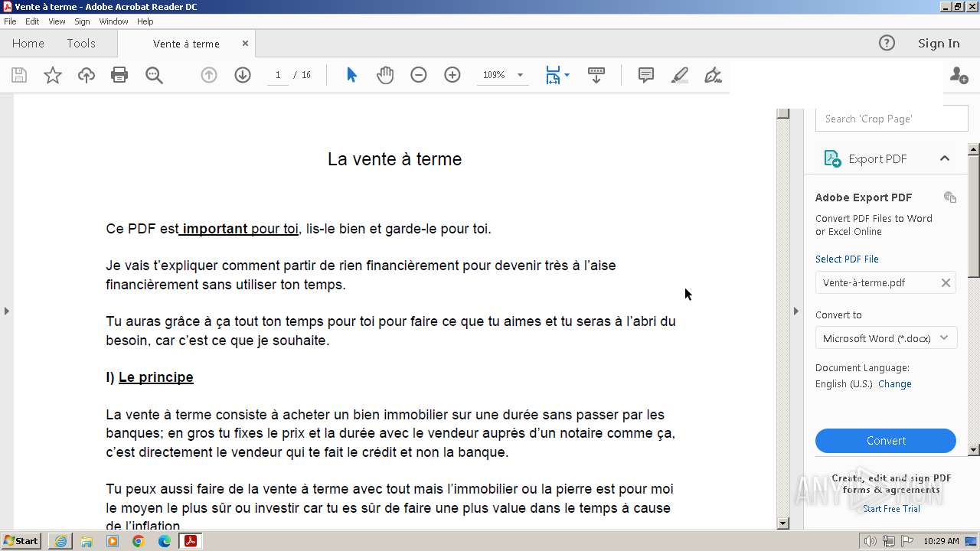Click the La vente à terme title
Image resolution: width=980 pixels, height=551 pixels.
[x=394, y=159]
